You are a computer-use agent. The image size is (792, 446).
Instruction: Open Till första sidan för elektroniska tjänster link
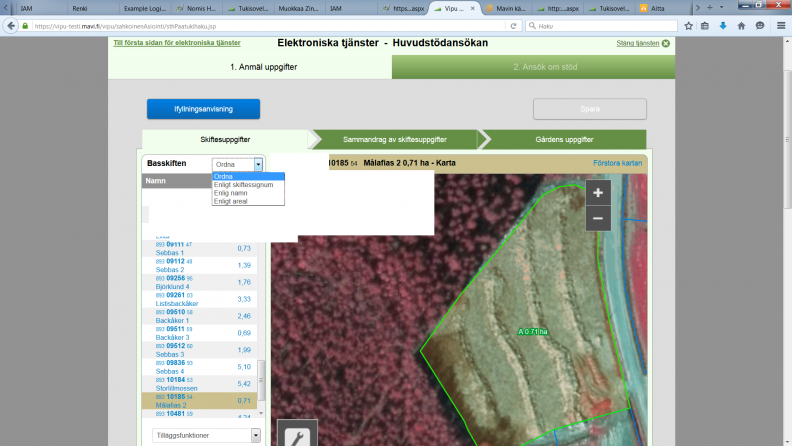(177, 43)
